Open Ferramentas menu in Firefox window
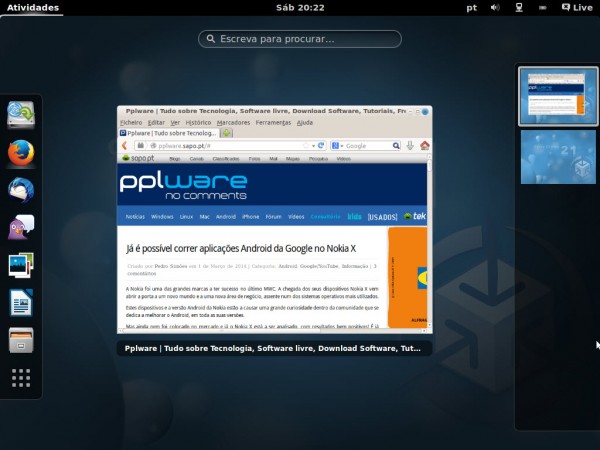 pyautogui.click(x=273, y=122)
